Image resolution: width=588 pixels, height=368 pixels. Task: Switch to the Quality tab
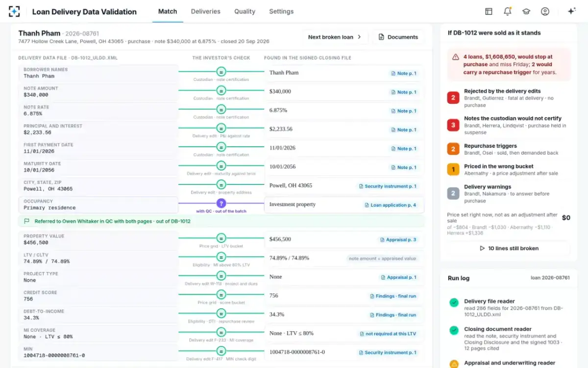pos(245,11)
